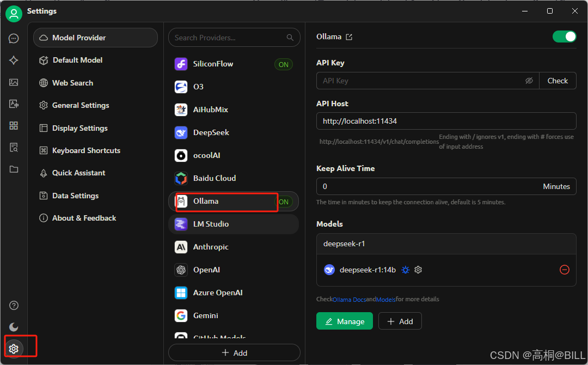Click the Add provider button at list bottom

[234, 353]
